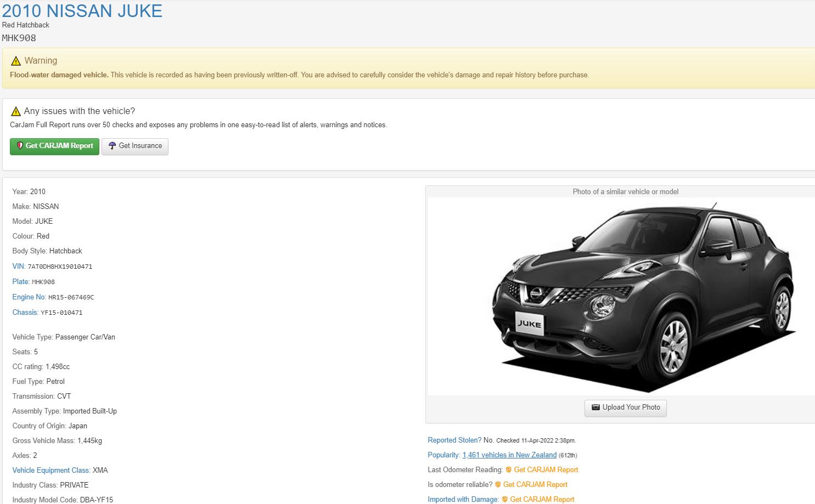This screenshot has width=815, height=504.
Task: Click the VIN label link
Action: click(x=19, y=266)
